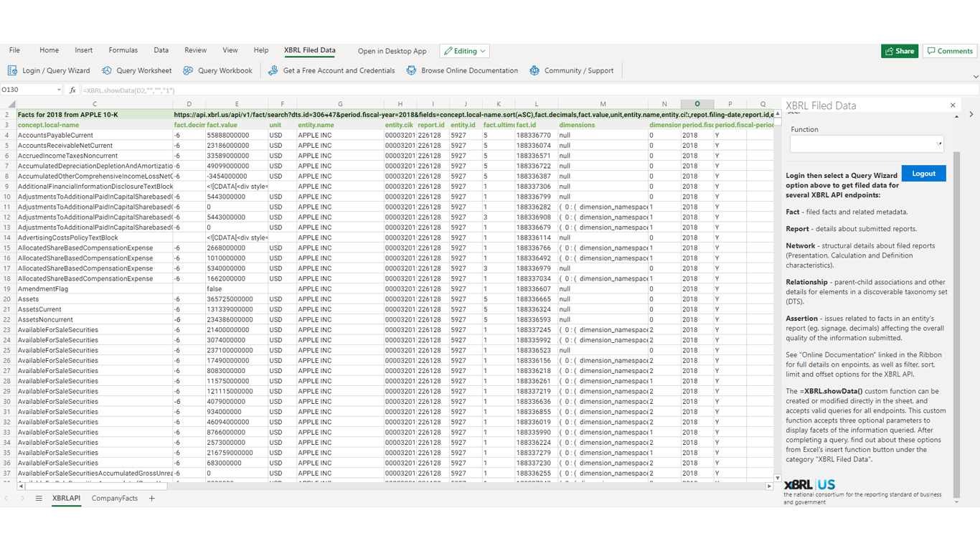Select the 'AssetsNoncurrent' cell
980x551 pixels.
click(94, 320)
